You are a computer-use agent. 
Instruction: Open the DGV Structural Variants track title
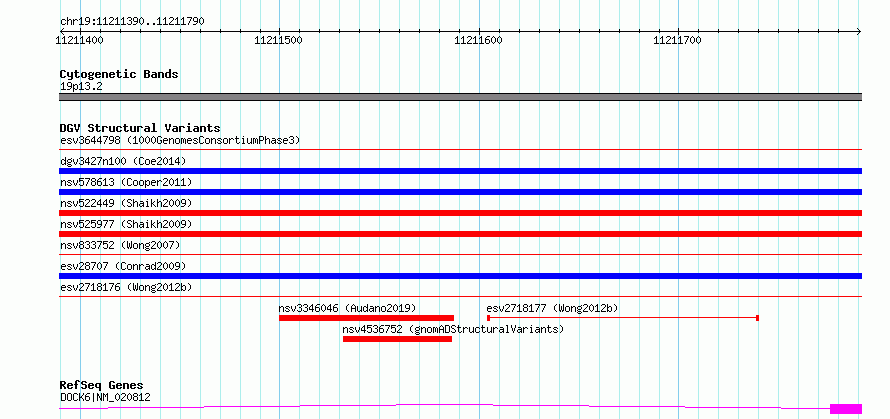[140, 128]
